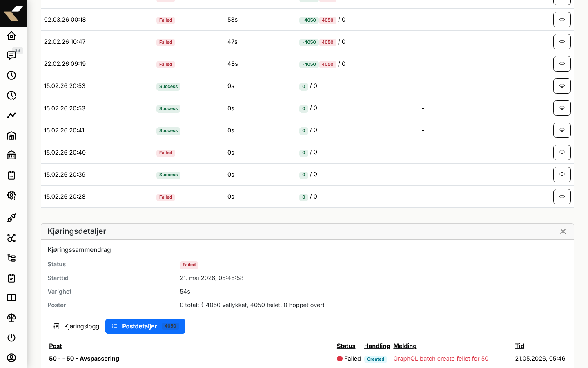Viewport: 588px width, 368px height.
Task: Open the clock with checkmark icon
Action: point(11,95)
